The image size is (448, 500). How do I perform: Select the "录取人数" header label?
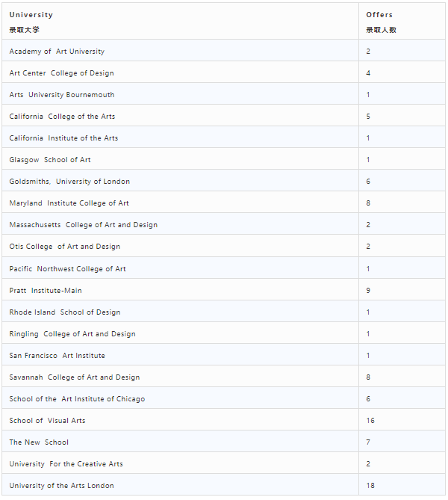[x=381, y=30]
